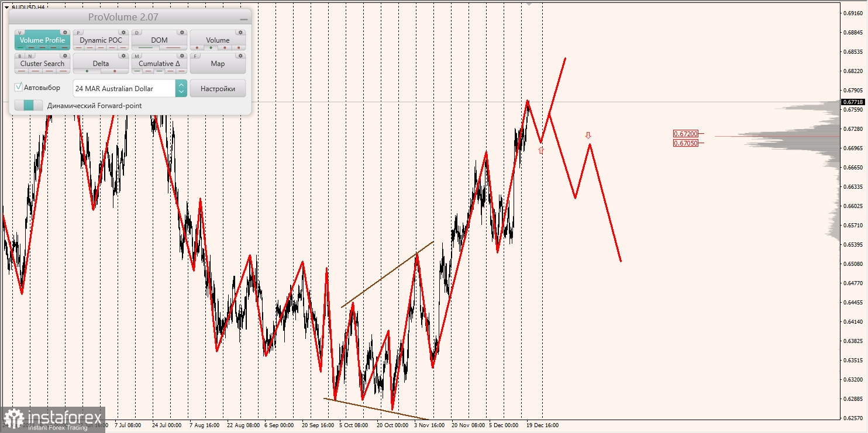Image resolution: width=868 pixels, height=433 pixels.
Task: Open the AUDUSD,H4 chart triangle menu
Action: point(5,7)
